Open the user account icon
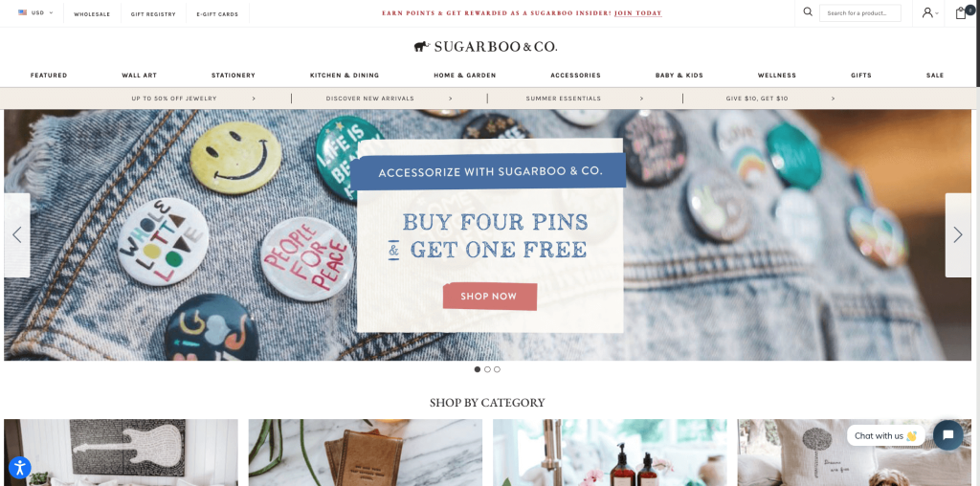Image resolution: width=980 pixels, height=486 pixels. click(928, 12)
